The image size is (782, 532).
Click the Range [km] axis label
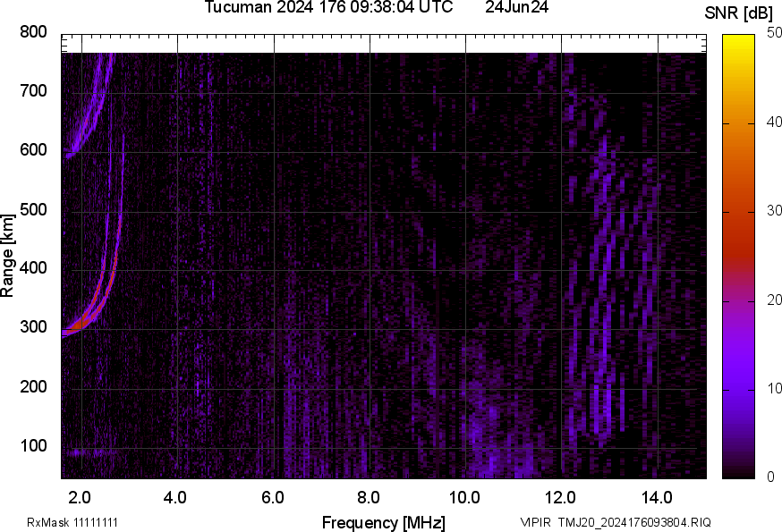[x=8, y=256]
